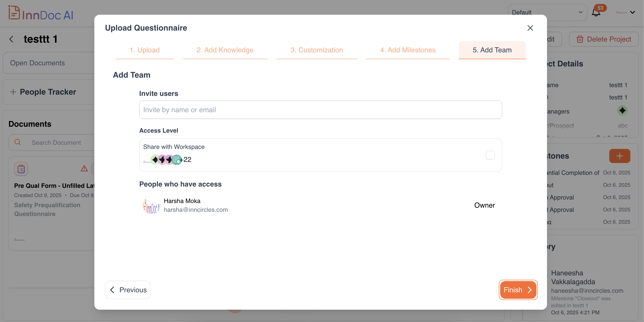Click the InnDoc AI logo
Screen dimensions: 644x322
point(41,13)
